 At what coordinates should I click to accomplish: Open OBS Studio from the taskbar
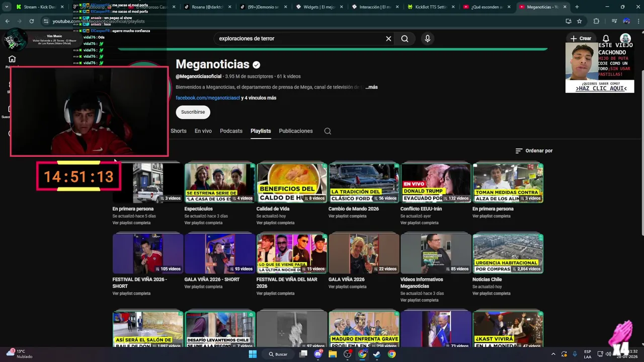point(347,354)
